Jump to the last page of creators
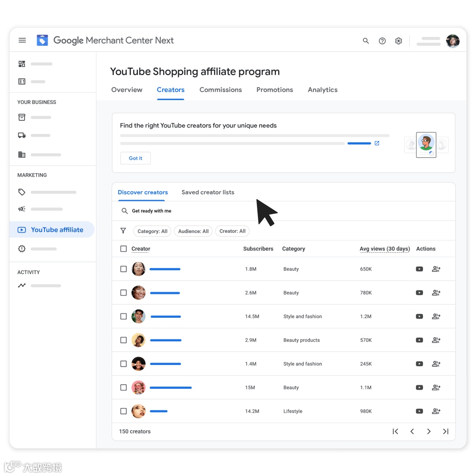 [446, 431]
